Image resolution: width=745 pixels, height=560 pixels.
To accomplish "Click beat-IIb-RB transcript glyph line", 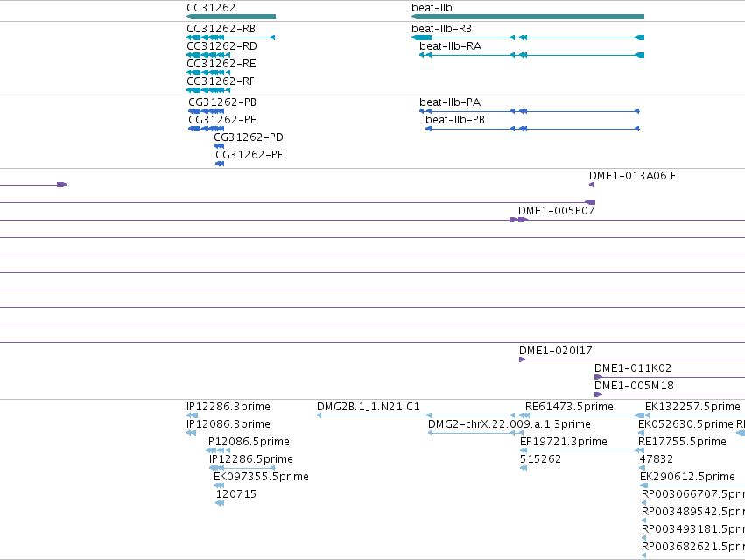I will click(528, 38).
